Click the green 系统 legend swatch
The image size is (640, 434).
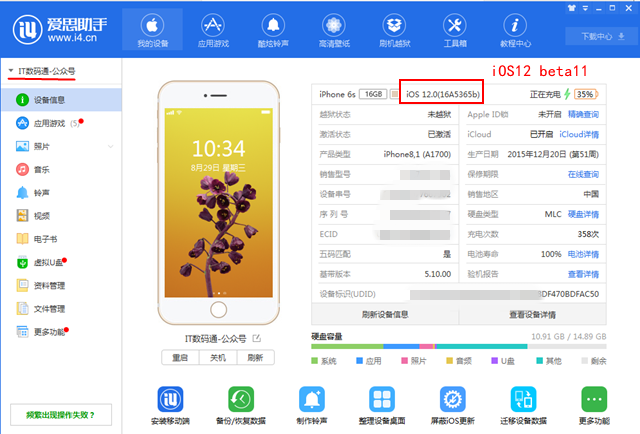314,361
